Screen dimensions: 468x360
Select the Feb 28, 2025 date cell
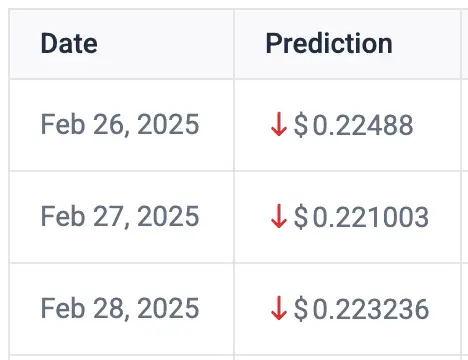click(x=120, y=308)
